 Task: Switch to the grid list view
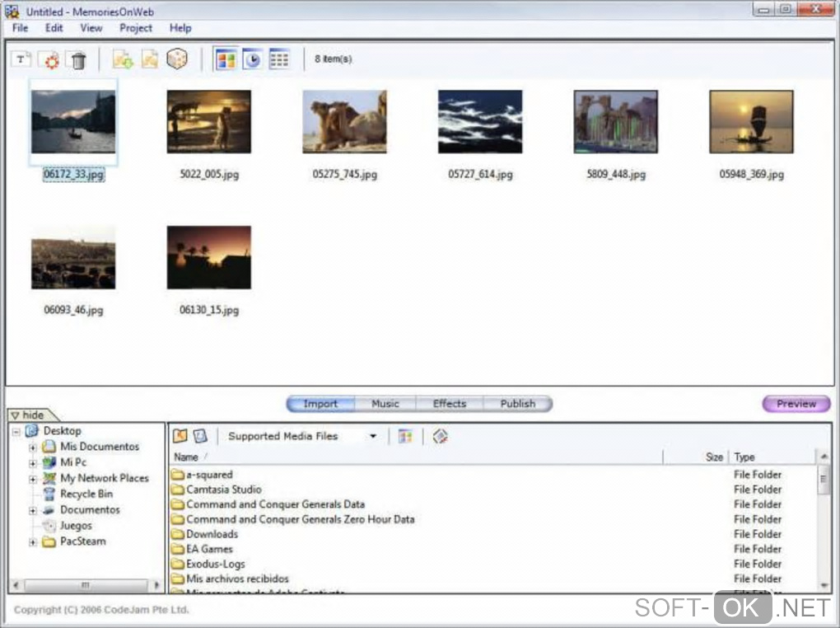pyautogui.click(x=278, y=59)
